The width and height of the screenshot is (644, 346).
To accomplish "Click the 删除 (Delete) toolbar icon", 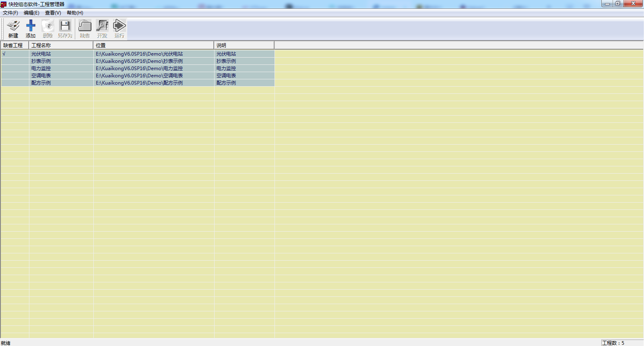I will pyautogui.click(x=48, y=26).
